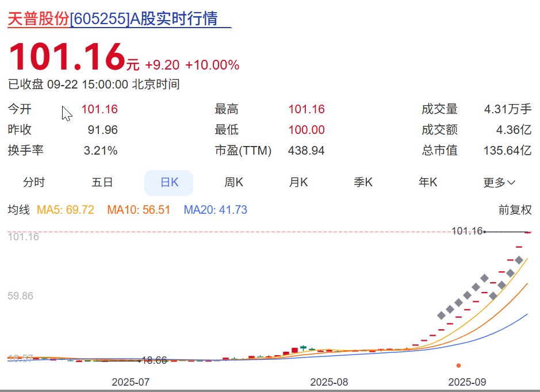The image size is (540, 392).
Task: Expand the 更多 dropdown
Action: (499, 182)
